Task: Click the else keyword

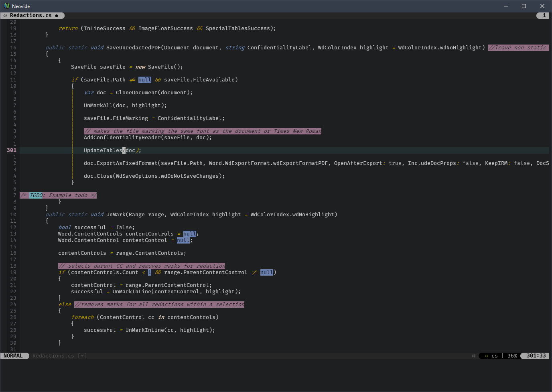Action: (x=65, y=305)
